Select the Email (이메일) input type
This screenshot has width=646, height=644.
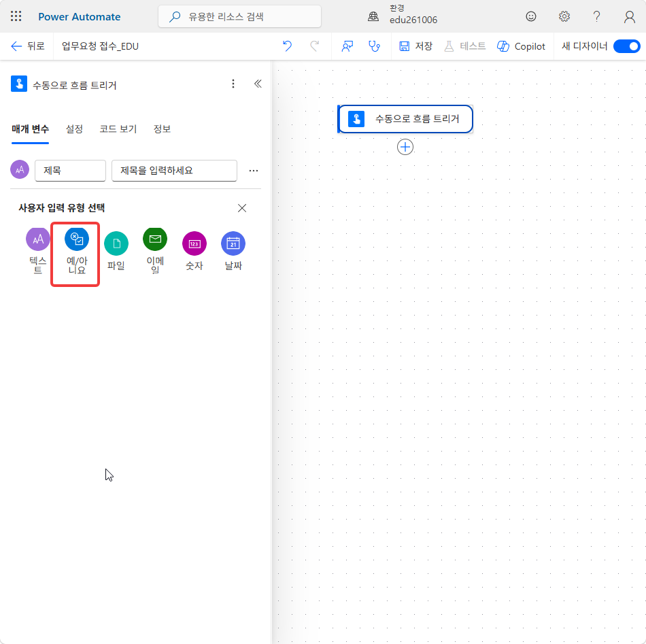155,252
